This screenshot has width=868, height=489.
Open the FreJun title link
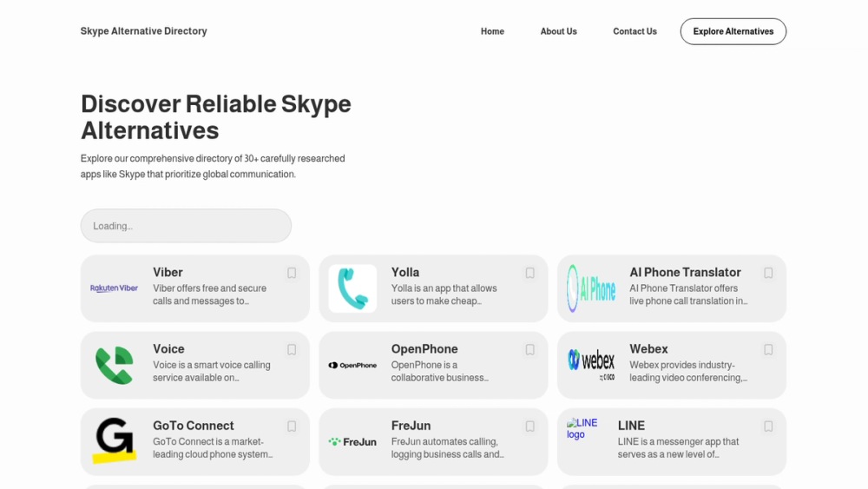[x=411, y=426]
